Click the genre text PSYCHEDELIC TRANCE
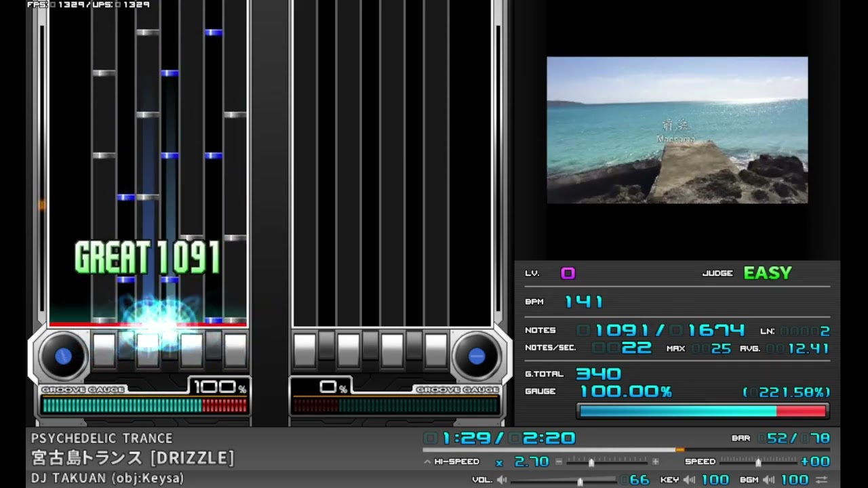Image resolution: width=868 pixels, height=488 pixels. pyautogui.click(x=102, y=439)
